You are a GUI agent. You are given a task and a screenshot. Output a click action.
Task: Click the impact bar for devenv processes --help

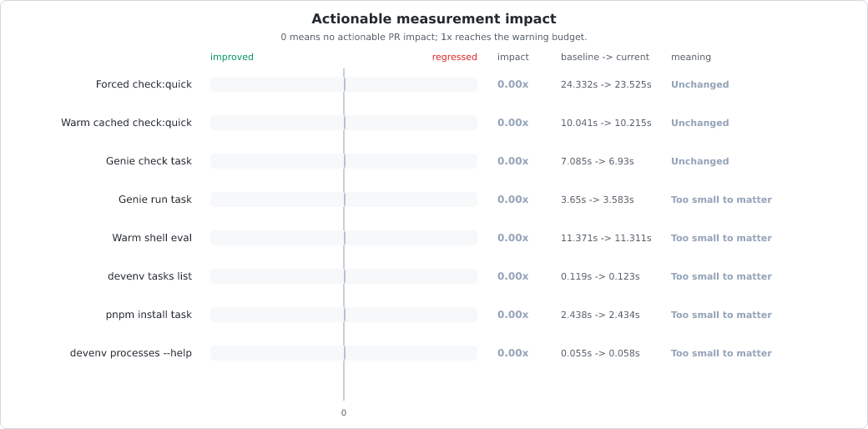click(344, 353)
